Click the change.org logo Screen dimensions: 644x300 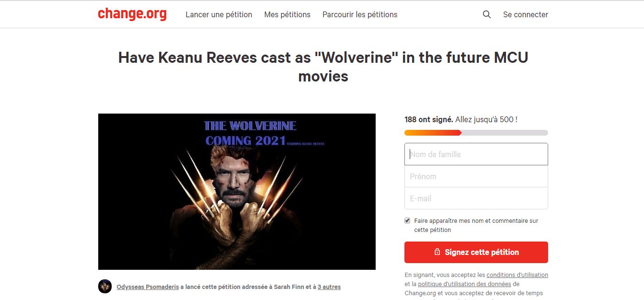(x=132, y=14)
